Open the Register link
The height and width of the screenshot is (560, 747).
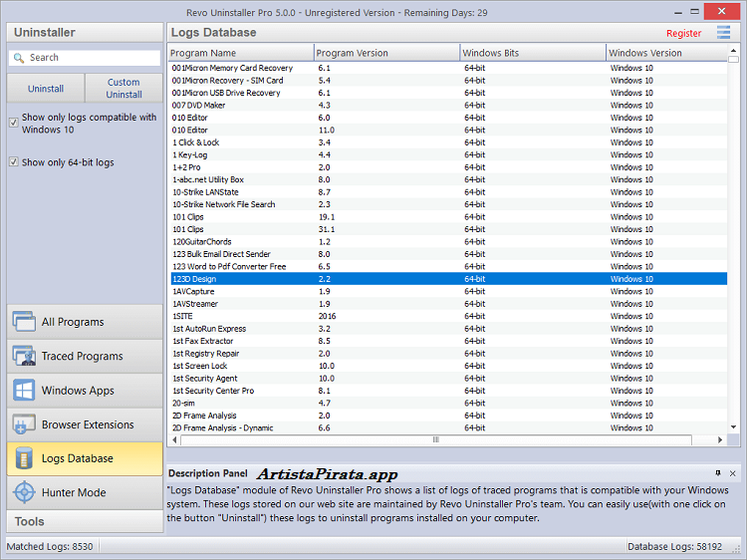pos(683,33)
